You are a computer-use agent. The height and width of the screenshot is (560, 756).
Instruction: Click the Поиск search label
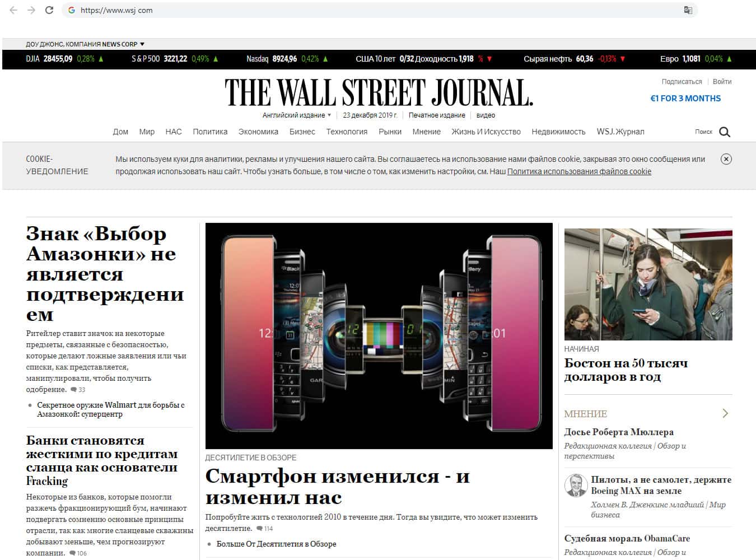coord(703,132)
